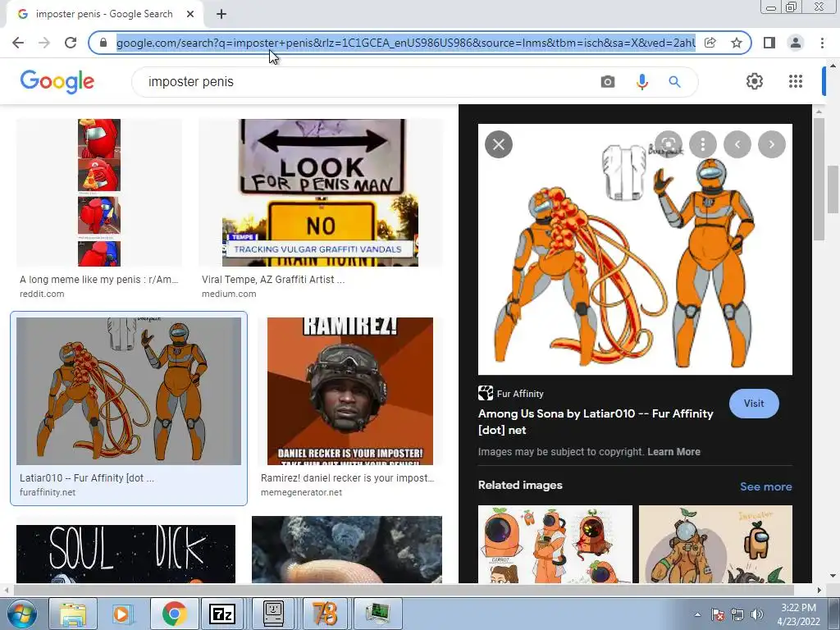Open the green monitor taskbar app

(377, 614)
